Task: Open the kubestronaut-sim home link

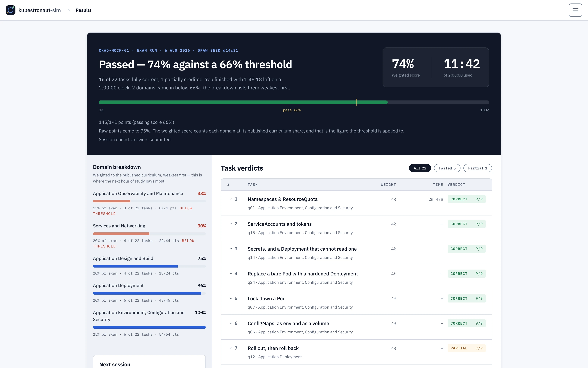Action: tap(33, 10)
